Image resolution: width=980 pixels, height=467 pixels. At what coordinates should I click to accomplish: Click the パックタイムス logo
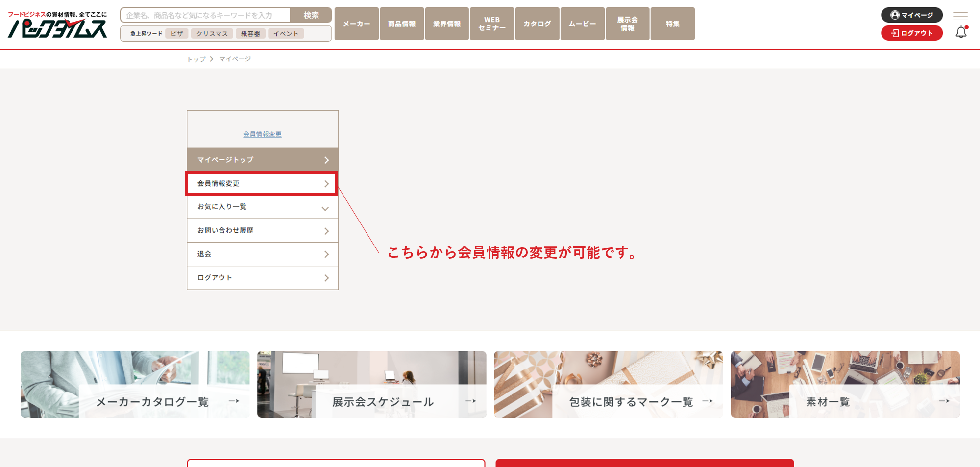(x=57, y=25)
